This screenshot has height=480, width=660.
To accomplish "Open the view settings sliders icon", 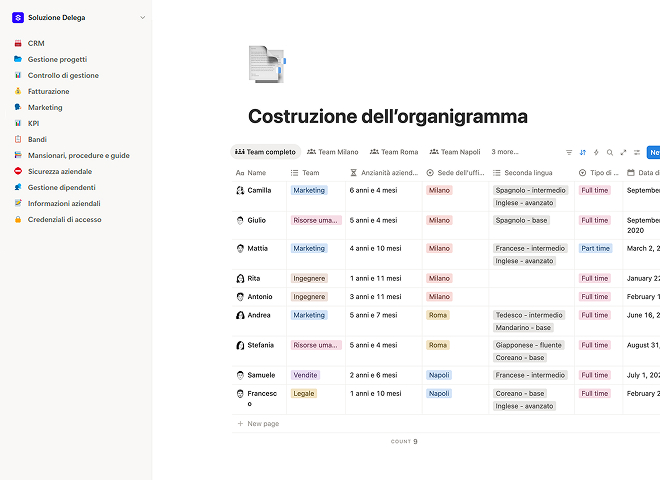I will (637, 152).
